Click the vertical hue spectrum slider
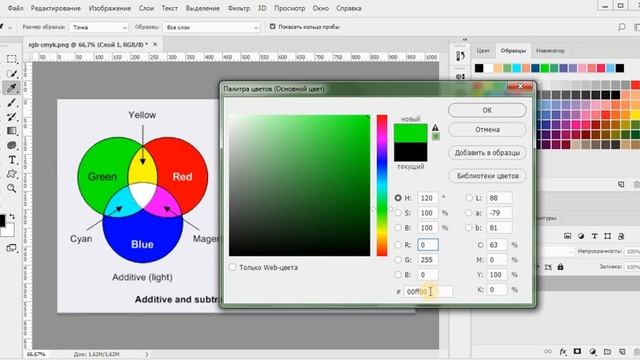 [x=382, y=185]
